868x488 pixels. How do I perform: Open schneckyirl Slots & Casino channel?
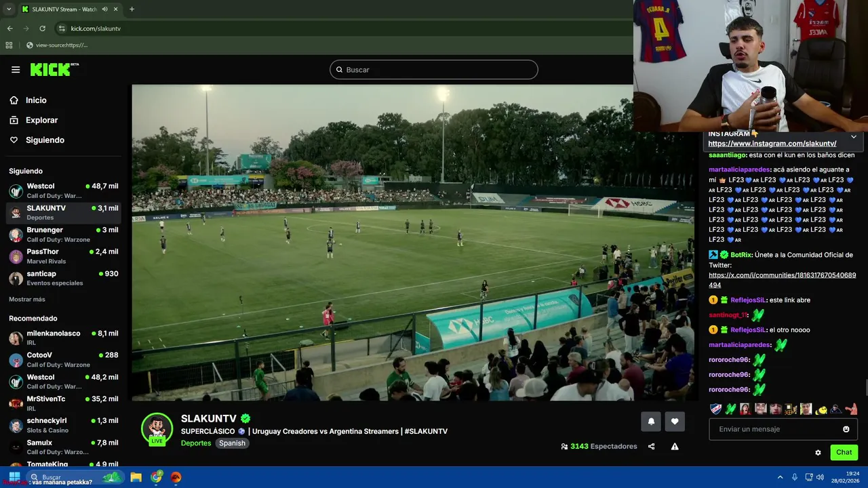pyautogui.click(x=64, y=425)
